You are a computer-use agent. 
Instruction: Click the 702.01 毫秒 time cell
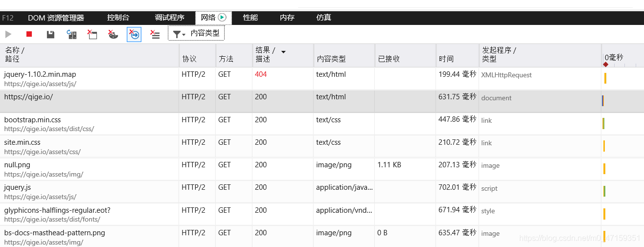457,187
